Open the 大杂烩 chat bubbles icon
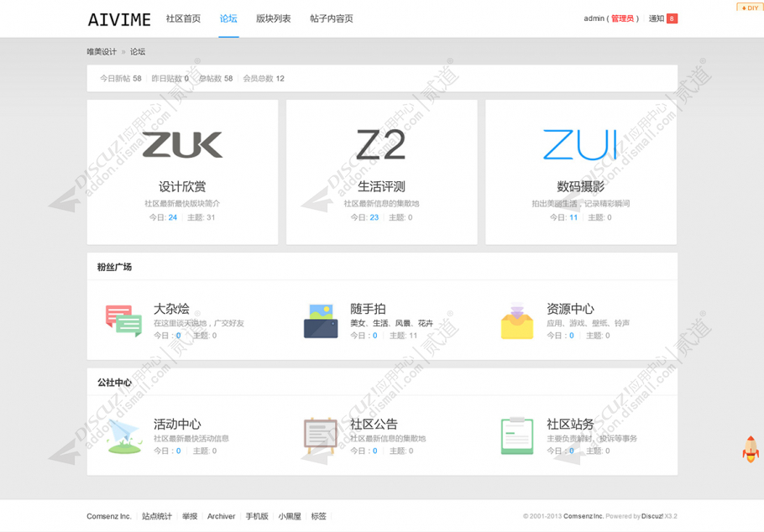This screenshot has width=764, height=532. tap(123, 321)
